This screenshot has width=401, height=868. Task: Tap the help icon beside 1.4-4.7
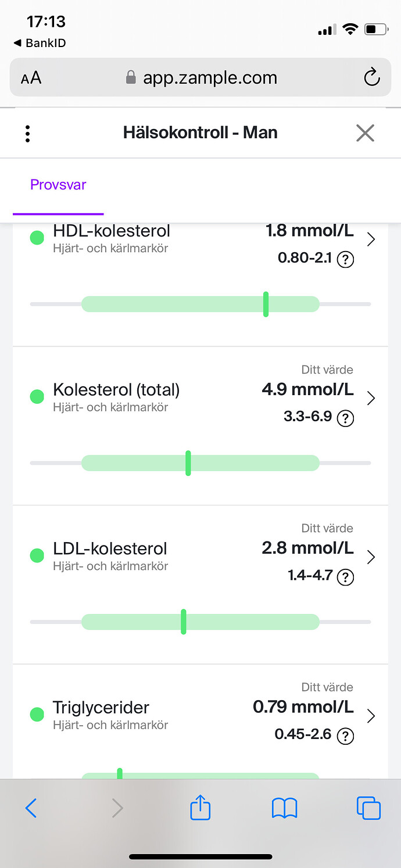click(345, 577)
